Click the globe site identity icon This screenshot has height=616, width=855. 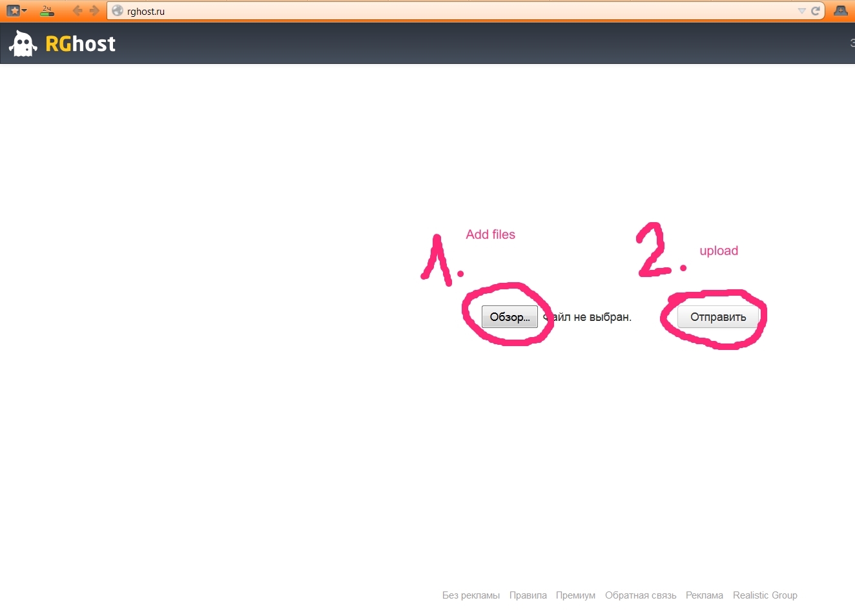(x=118, y=11)
